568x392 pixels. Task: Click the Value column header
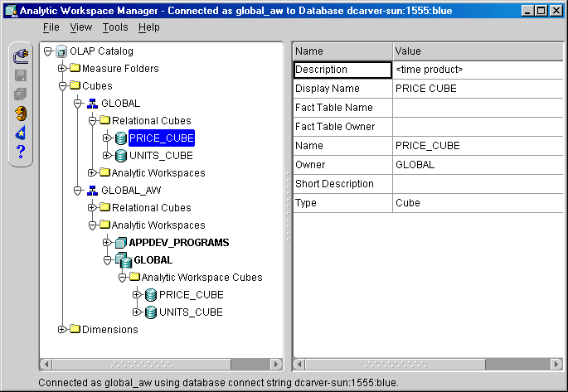pyautogui.click(x=478, y=51)
